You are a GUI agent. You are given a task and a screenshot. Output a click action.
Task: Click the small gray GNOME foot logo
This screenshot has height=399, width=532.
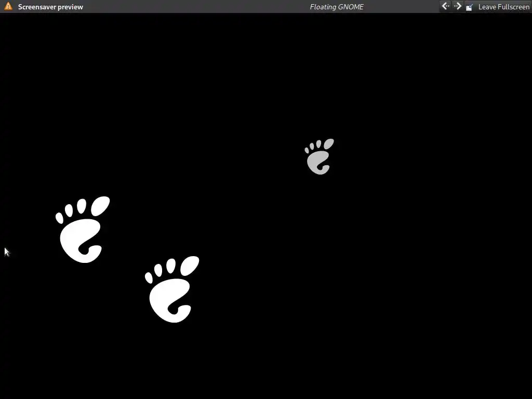coord(320,156)
